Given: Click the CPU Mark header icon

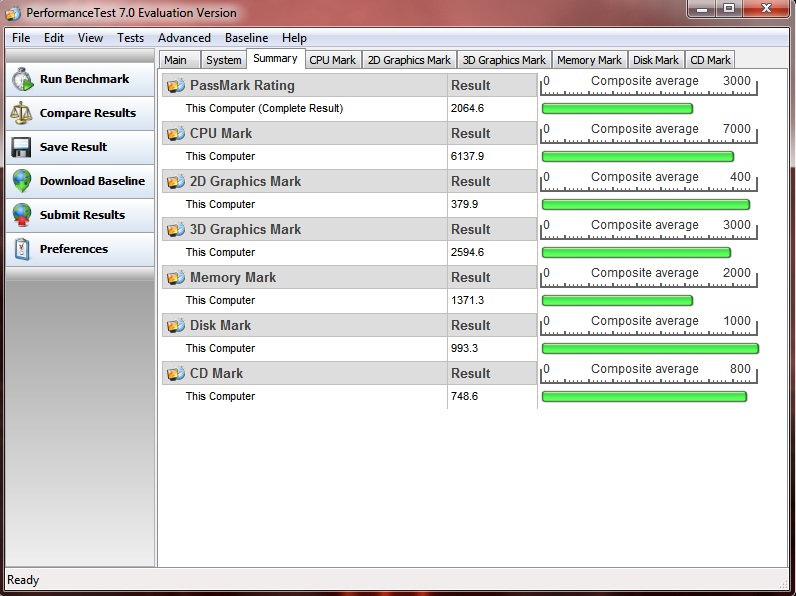Looking at the screenshot, I should pyautogui.click(x=176, y=134).
